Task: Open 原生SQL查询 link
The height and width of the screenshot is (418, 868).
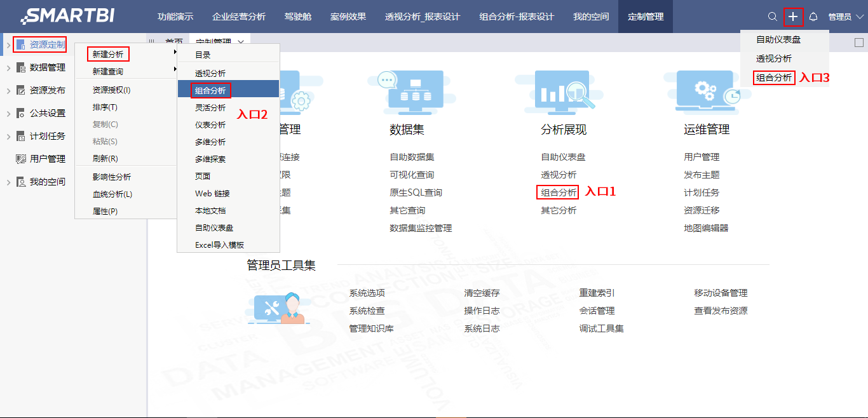Action: click(x=416, y=192)
